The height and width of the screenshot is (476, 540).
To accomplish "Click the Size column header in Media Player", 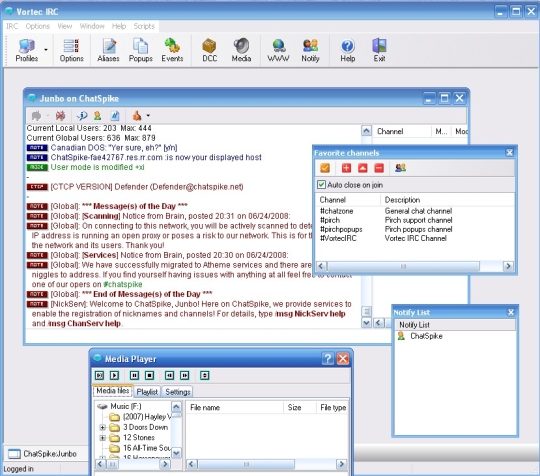I will (300, 407).
